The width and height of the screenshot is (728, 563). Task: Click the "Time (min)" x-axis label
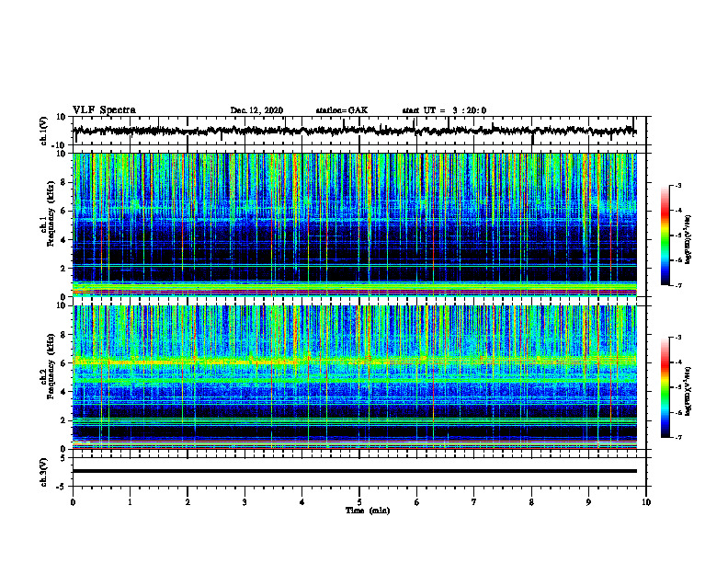pyautogui.click(x=368, y=511)
